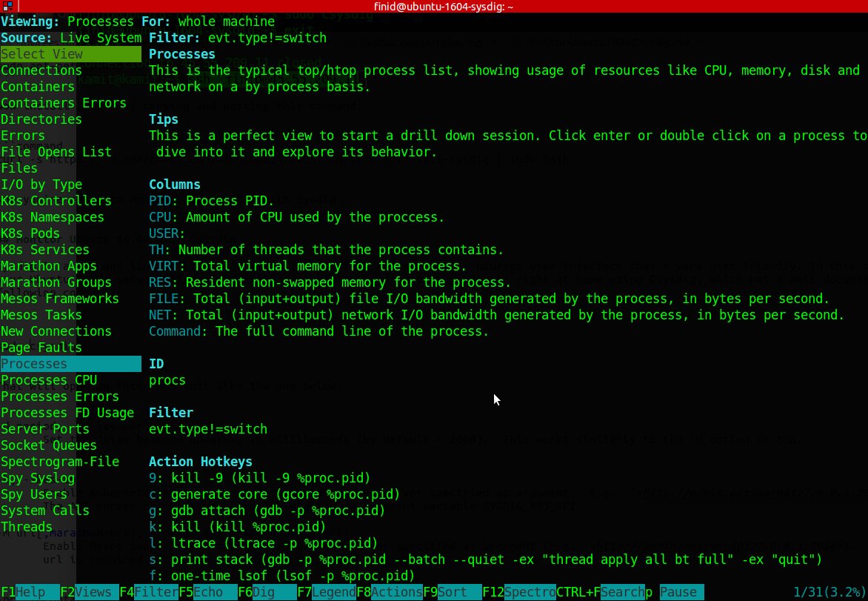Click the 'whole machine' scope text
The image size is (868, 601).
[x=227, y=21]
